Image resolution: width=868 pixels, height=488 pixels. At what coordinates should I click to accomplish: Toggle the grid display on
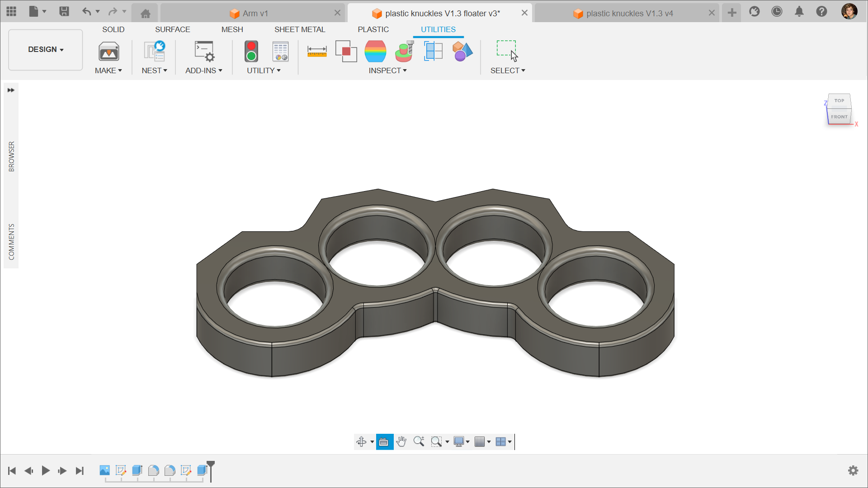481,441
